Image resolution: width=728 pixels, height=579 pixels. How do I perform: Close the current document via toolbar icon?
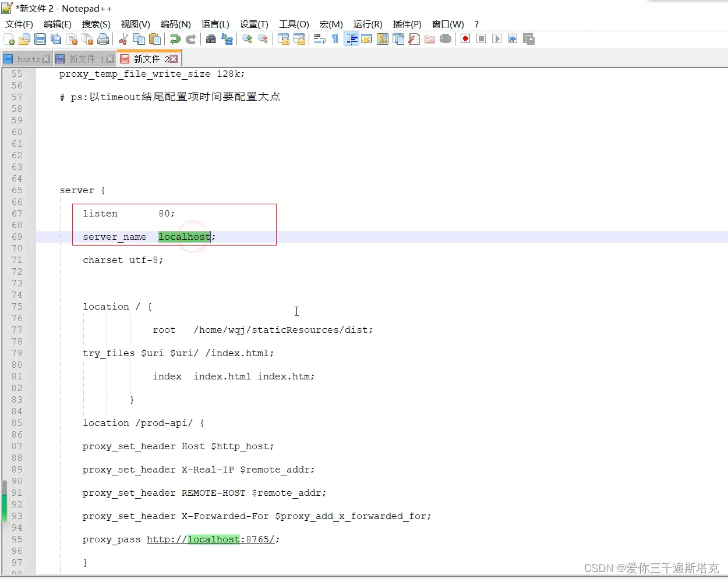(72, 39)
